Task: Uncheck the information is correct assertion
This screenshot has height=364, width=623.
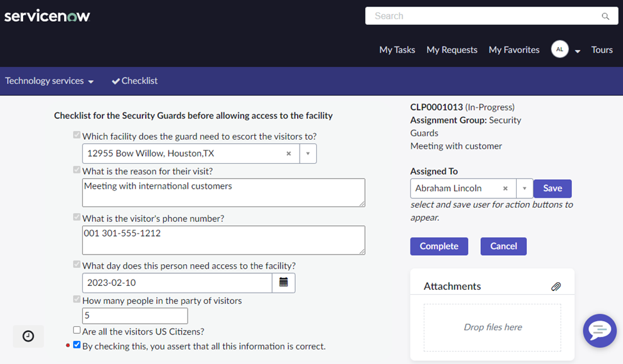Action: click(x=77, y=345)
